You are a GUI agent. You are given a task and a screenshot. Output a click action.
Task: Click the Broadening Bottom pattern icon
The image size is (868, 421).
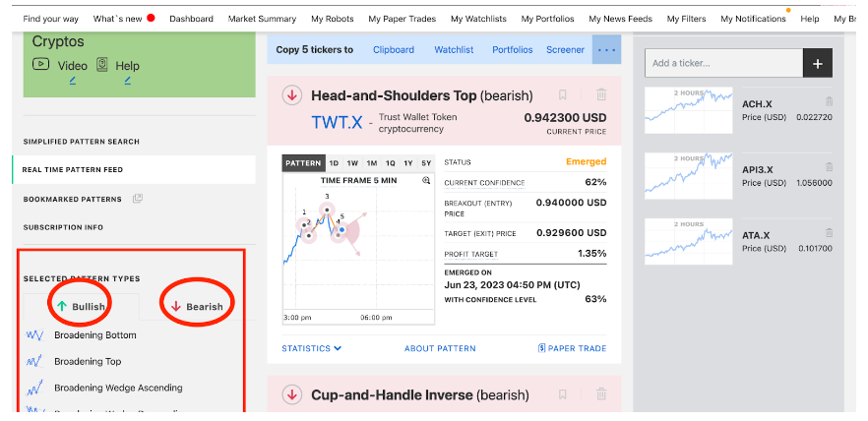(34, 335)
